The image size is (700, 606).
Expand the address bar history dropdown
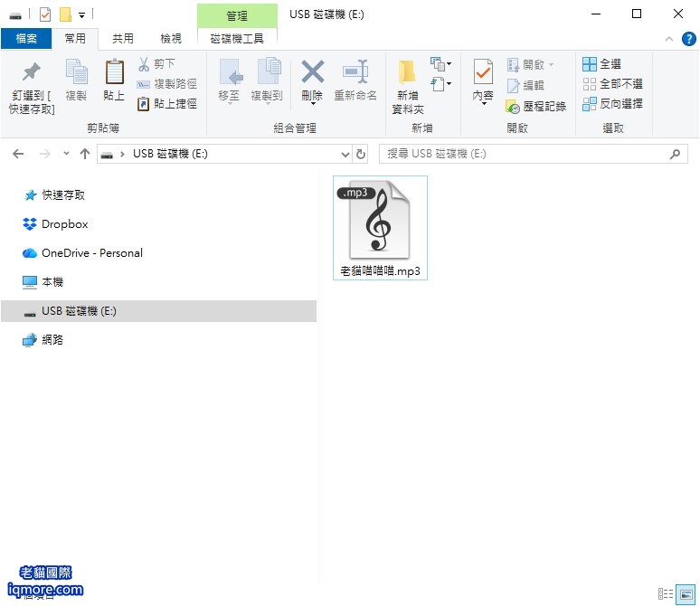pyautogui.click(x=345, y=155)
